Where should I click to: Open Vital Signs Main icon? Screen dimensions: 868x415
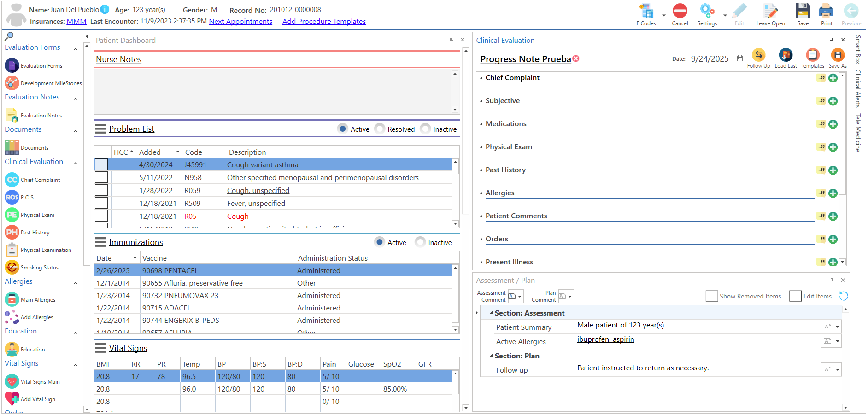[x=12, y=381]
